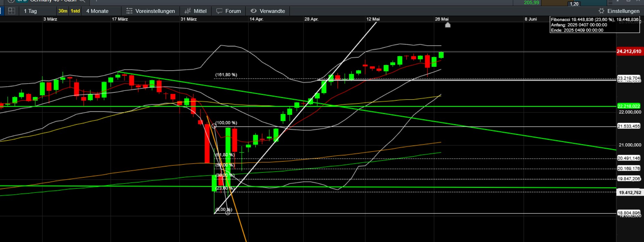Click the 19.847,206 price label
The width and height of the screenshot is (644, 242).
point(629,179)
